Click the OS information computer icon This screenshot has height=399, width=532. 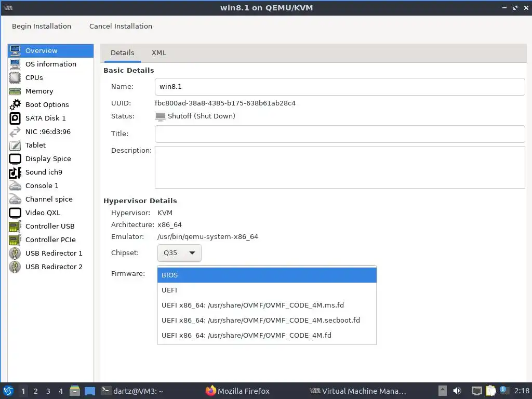click(15, 64)
